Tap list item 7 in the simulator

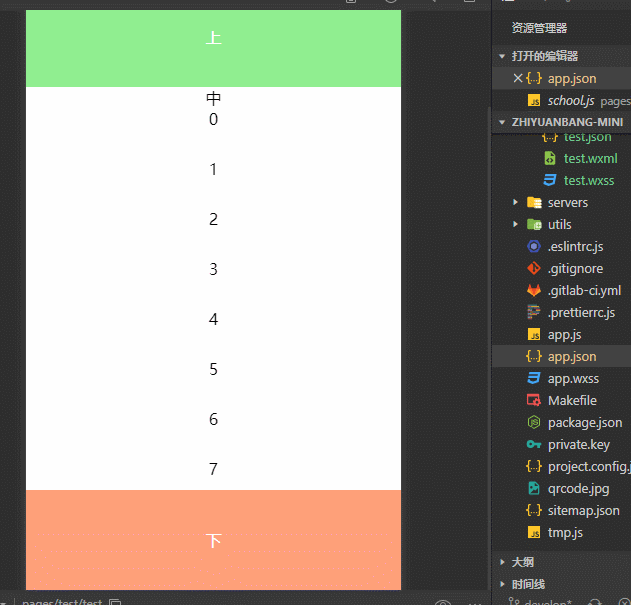213,469
